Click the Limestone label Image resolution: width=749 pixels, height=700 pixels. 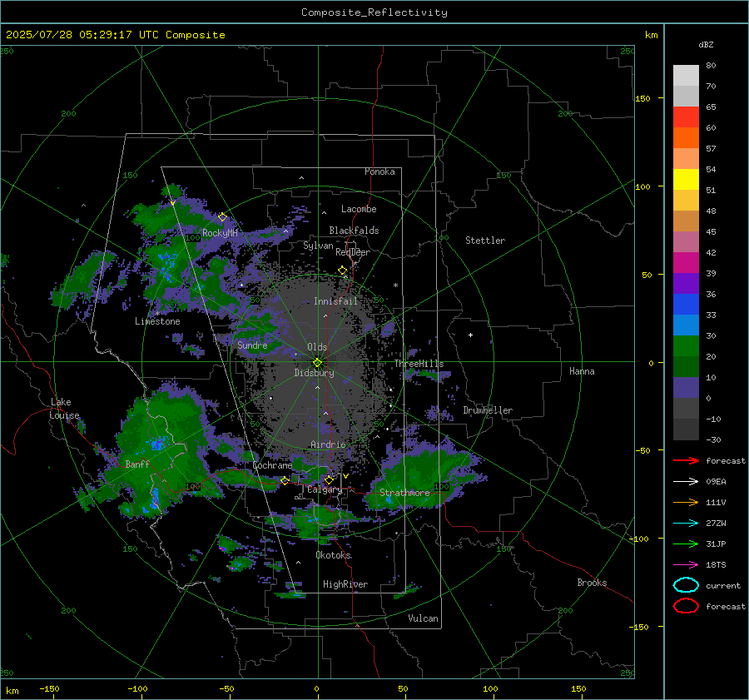[157, 321]
